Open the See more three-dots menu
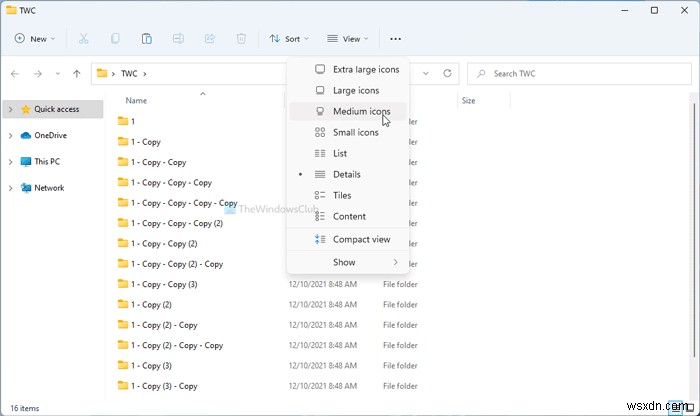Image resolution: width=700 pixels, height=416 pixels. tap(396, 39)
